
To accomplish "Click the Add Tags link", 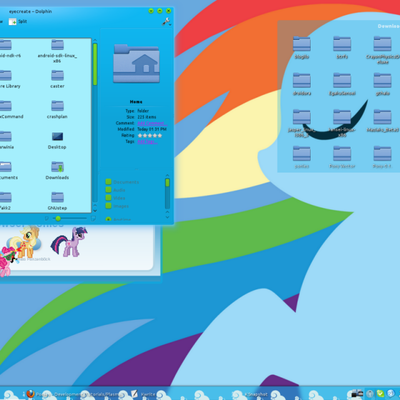I will (147, 142).
